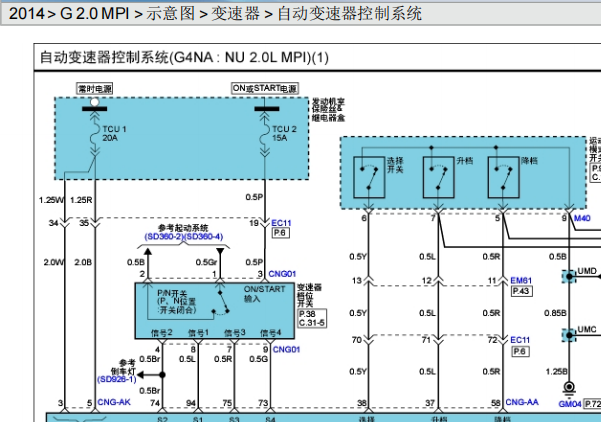Viewport: 601px width, 422px height.
Task: Select the 变速器 breadcrumb item
Action: 235,14
